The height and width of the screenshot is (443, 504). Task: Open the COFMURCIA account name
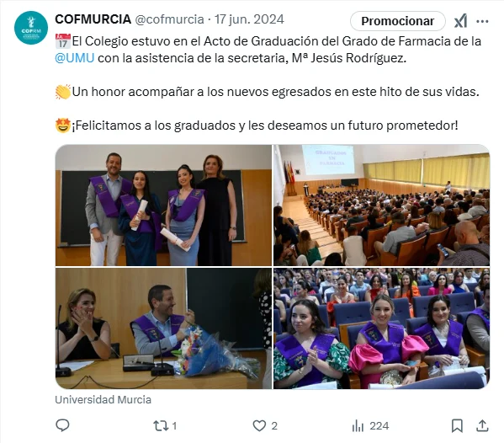click(93, 19)
